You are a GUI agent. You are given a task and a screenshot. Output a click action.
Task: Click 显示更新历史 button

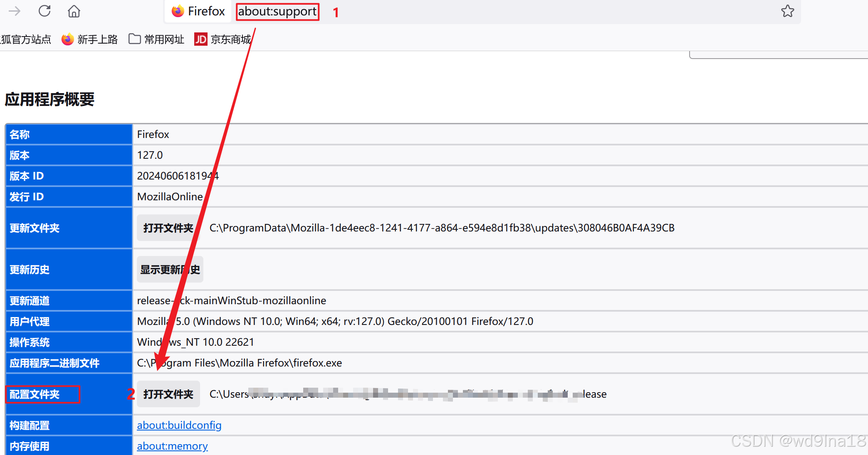click(170, 269)
